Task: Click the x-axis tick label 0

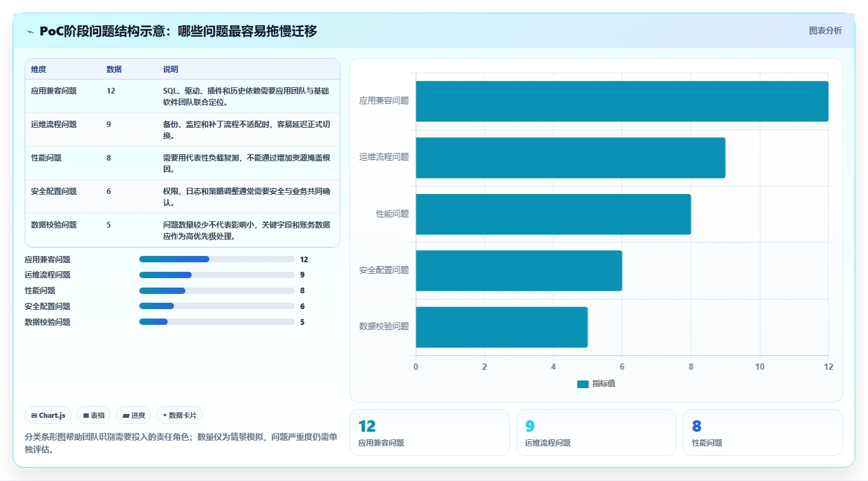Action: (416, 367)
